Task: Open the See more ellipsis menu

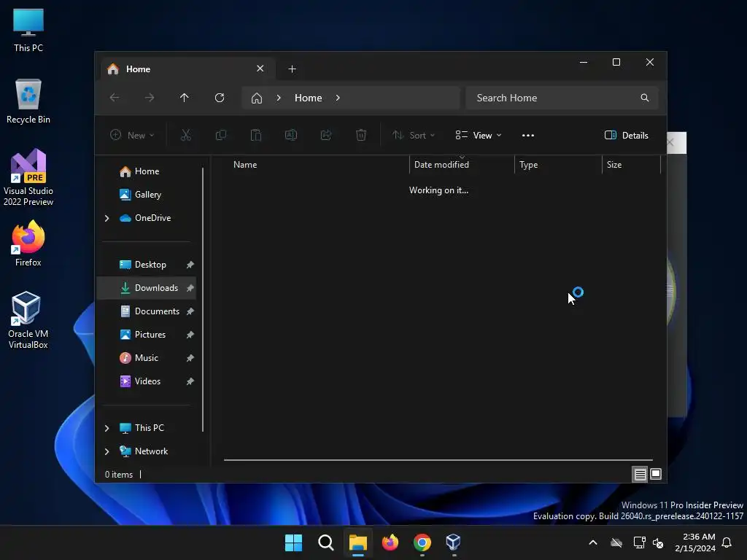Action: tap(528, 135)
